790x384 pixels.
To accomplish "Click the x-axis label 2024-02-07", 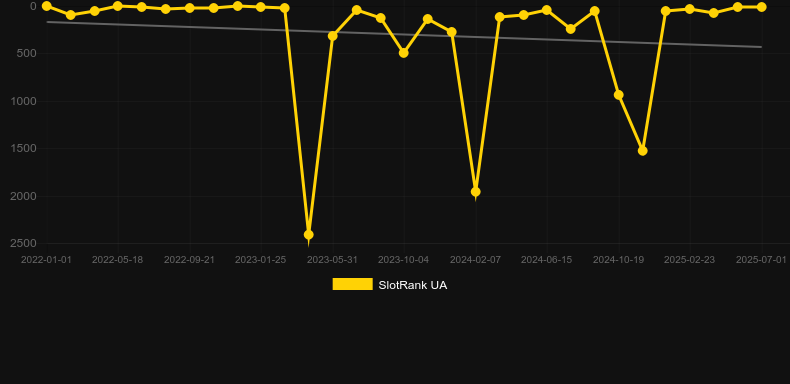I will click(475, 260).
